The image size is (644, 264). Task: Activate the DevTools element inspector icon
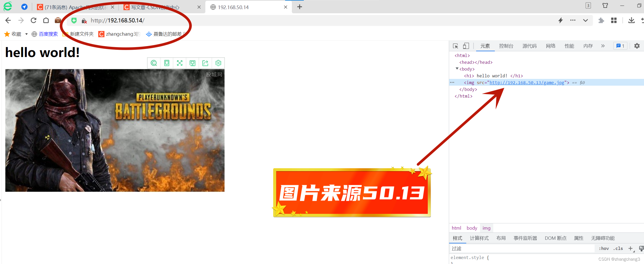(456, 46)
